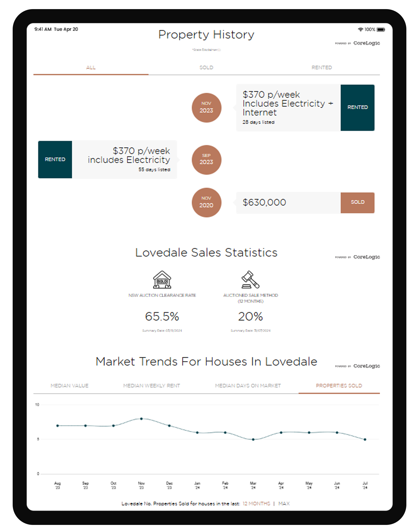This screenshot has height=532, width=417.
Task: Click the orange SOLD badge for $630,000
Action: click(x=357, y=202)
